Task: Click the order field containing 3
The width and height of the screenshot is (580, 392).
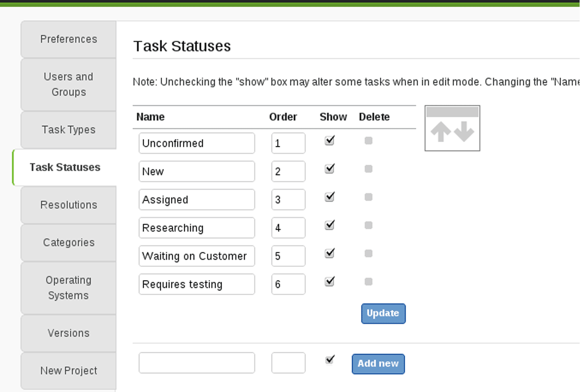Action: coord(288,200)
